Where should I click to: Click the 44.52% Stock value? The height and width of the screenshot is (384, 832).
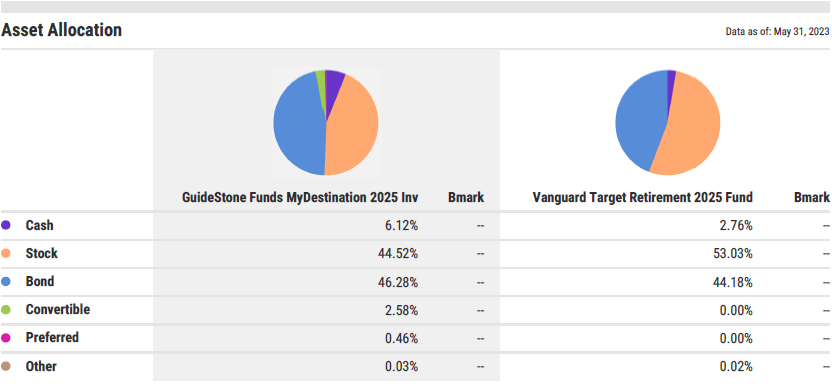click(398, 254)
